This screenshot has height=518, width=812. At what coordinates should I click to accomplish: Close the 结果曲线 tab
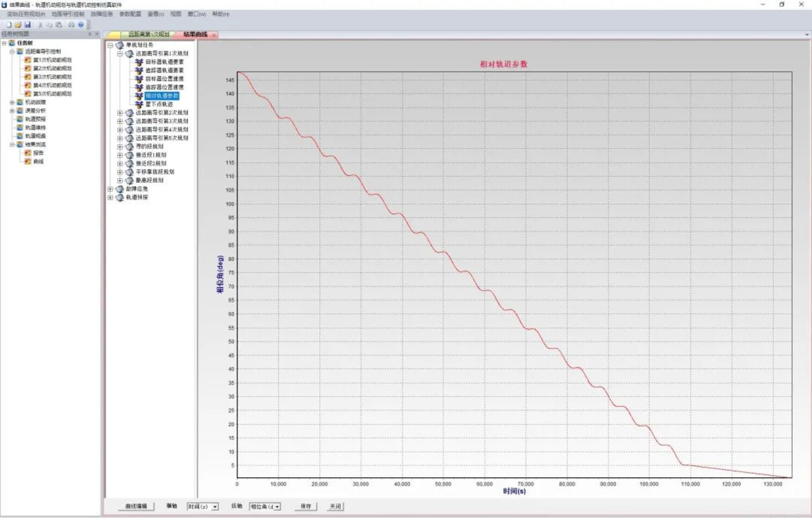[214, 35]
